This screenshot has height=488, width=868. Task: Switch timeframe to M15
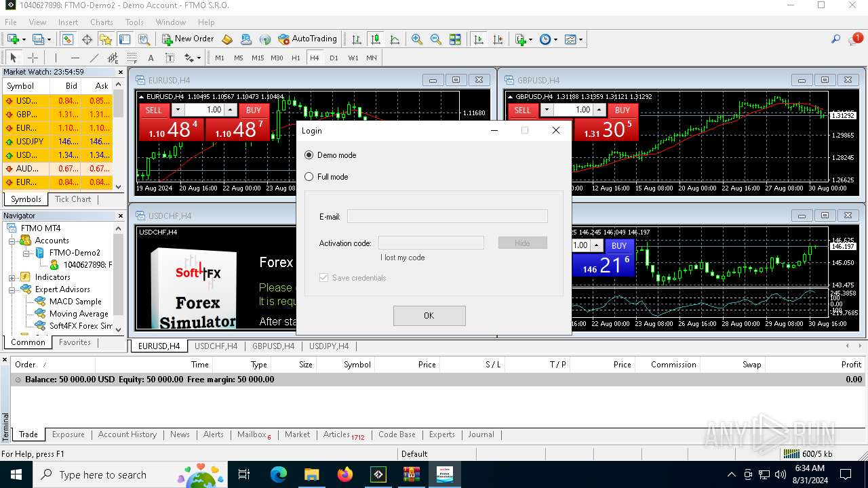tap(258, 58)
